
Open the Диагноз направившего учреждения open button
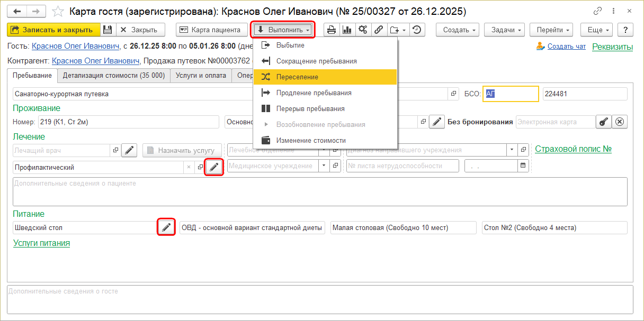[x=523, y=150]
